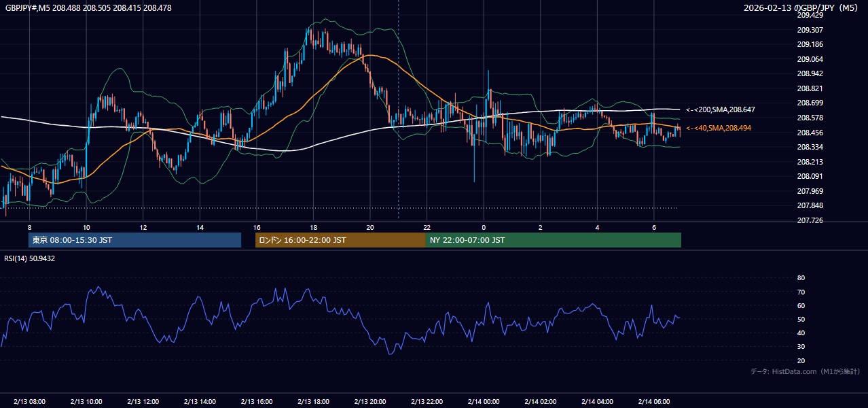Viewport: 868px width, 408px height.
Task: Click price axis value 209.064
Action: tap(810, 59)
